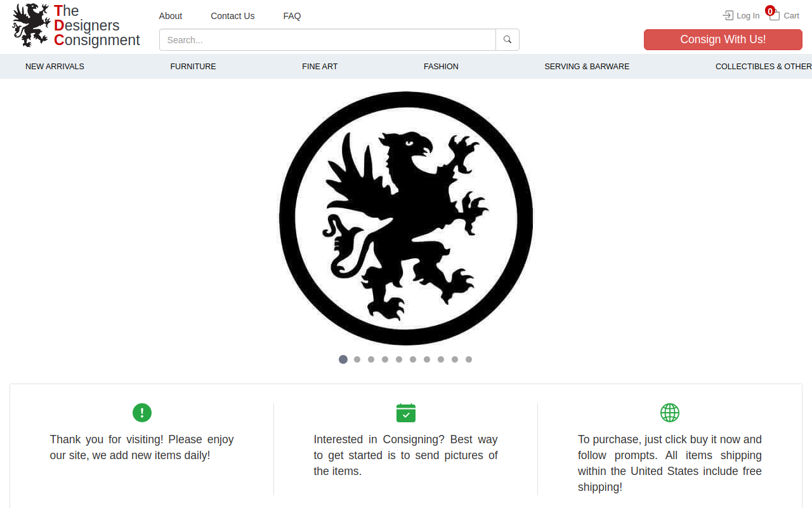Open the NEW ARRIVALS menu
The height and width of the screenshot is (508, 812).
pyautogui.click(x=55, y=66)
